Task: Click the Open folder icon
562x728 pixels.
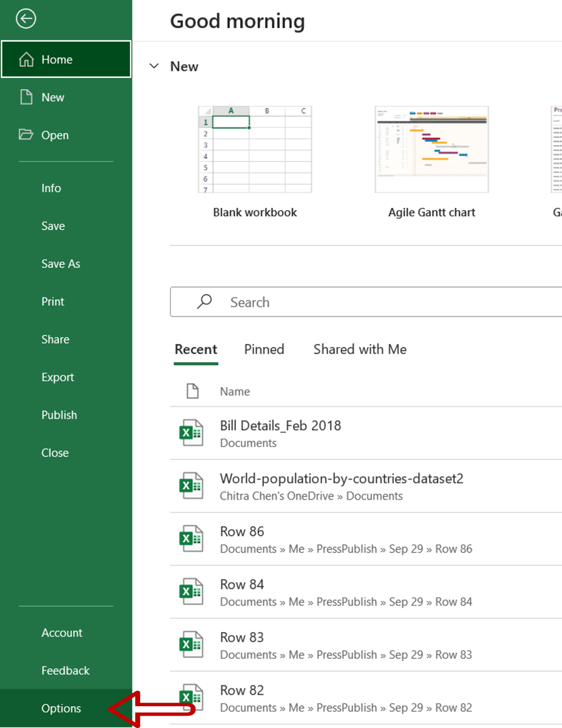Action: (x=26, y=134)
